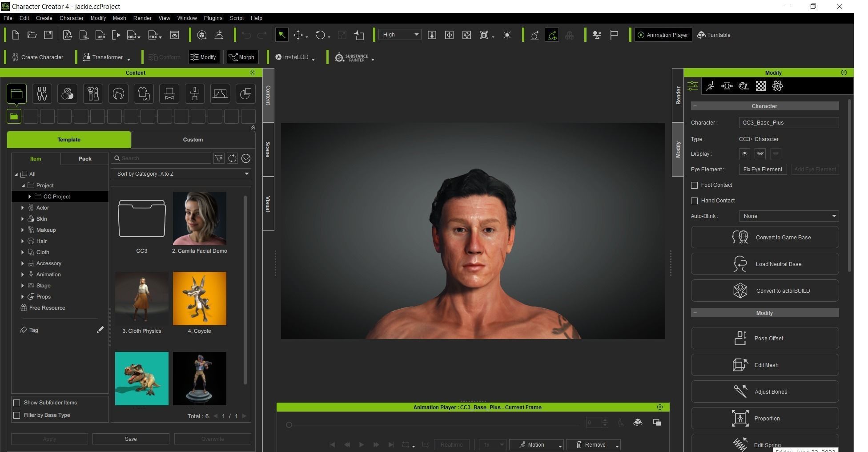Click the Save button in Content panel
This screenshot has width=868, height=452.
[x=131, y=439]
